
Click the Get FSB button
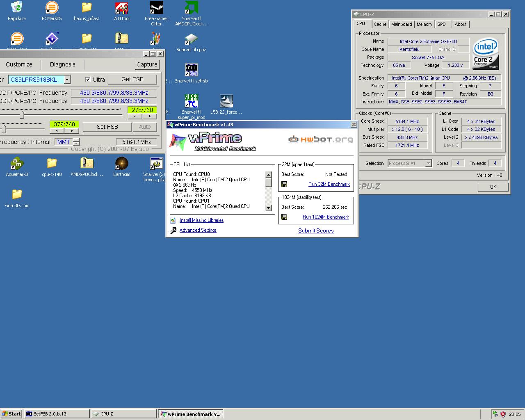pos(132,79)
